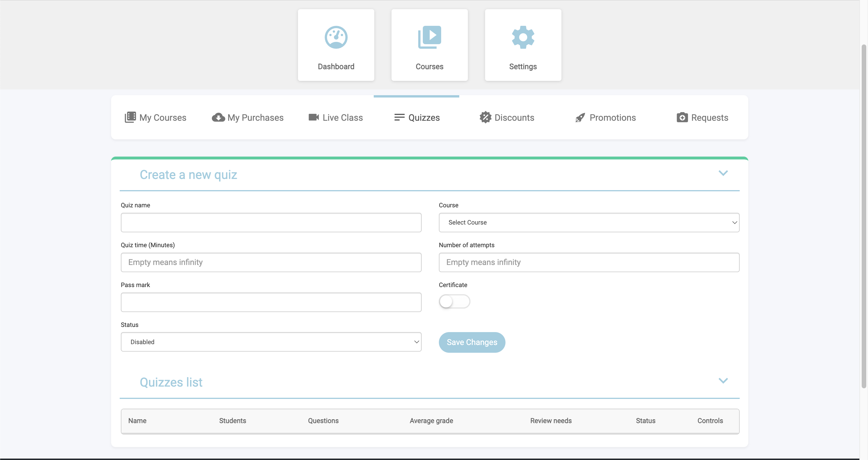The width and height of the screenshot is (868, 460).
Task: Click the Live Class camera icon
Action: click(313, 117)
